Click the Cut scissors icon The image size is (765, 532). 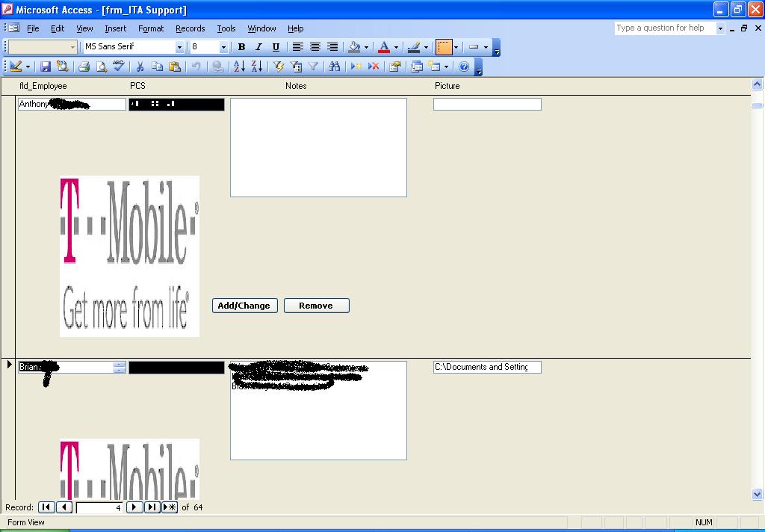[140, 66]
